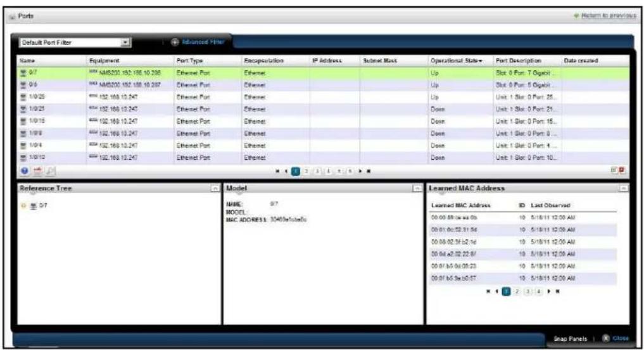
Task: Click port icon of row 1/0/10
Action: click(23, 157)
